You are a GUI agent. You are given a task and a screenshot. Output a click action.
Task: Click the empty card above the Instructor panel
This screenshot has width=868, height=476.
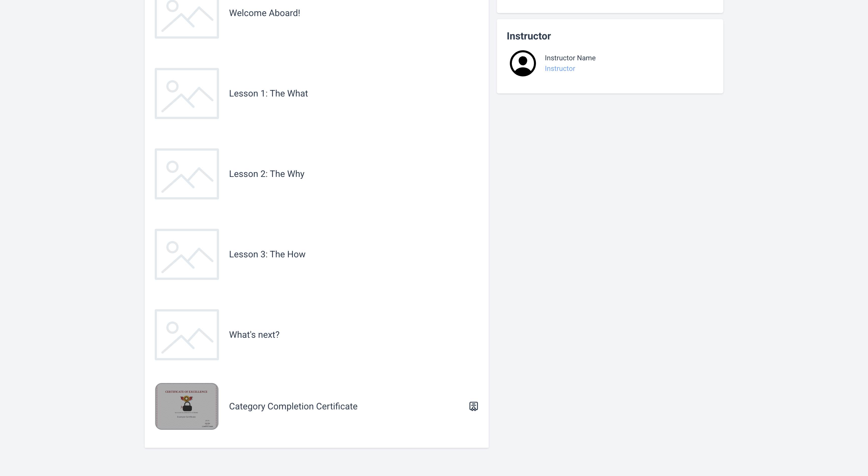click(610, 6)
